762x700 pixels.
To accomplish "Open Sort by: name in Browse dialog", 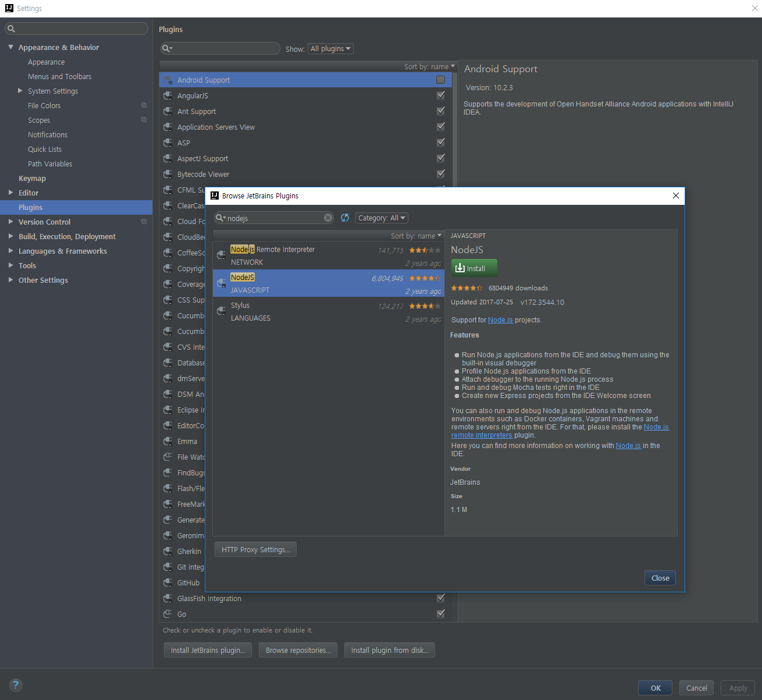I will (416, 236).
